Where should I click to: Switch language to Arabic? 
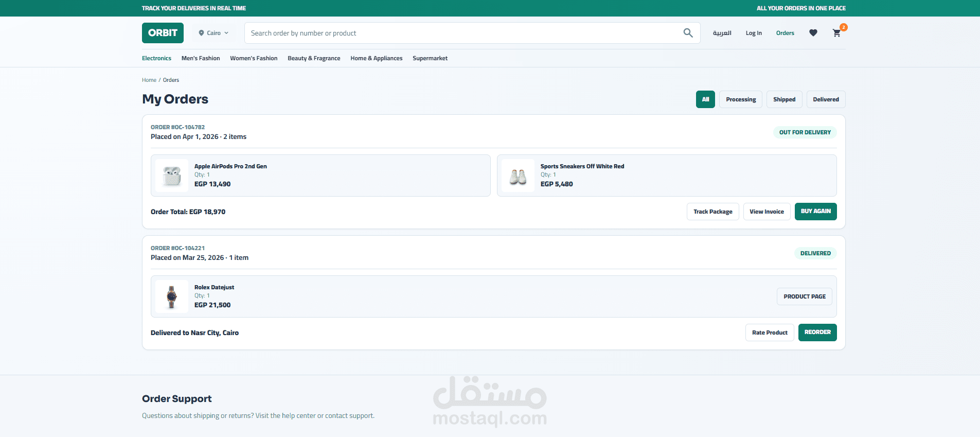(722, 33)
